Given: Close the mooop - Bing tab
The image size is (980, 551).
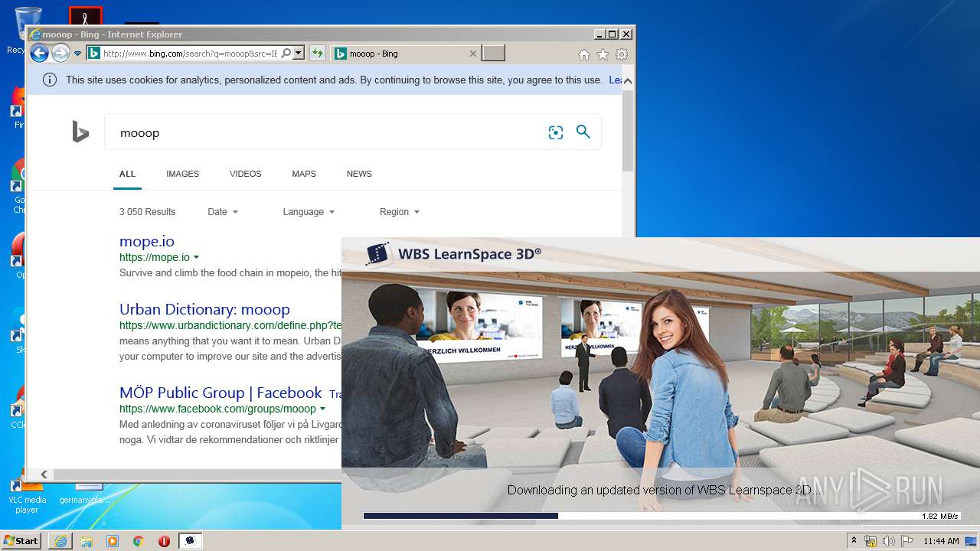Looking at the screenshot, I should pos(473,54).
